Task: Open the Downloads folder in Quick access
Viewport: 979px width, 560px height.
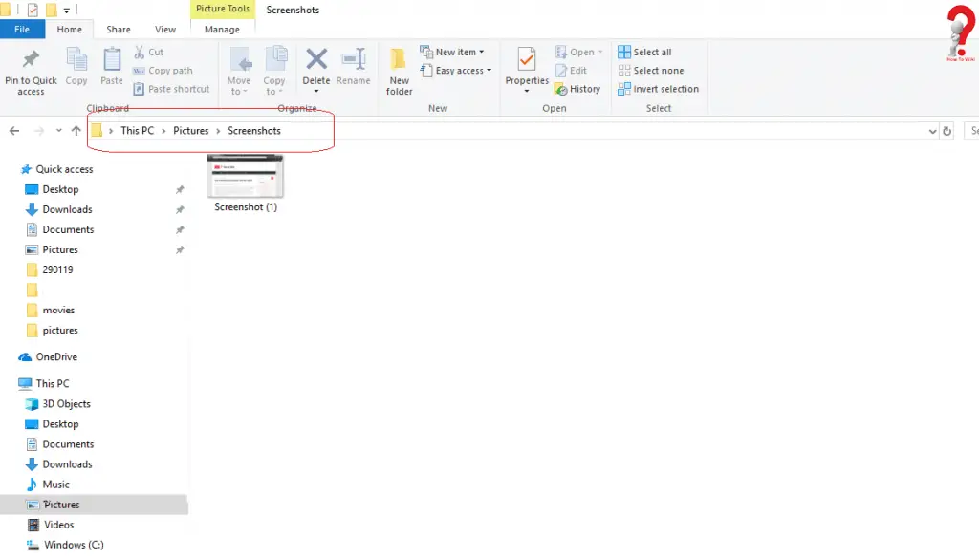Action: [68, 209]
